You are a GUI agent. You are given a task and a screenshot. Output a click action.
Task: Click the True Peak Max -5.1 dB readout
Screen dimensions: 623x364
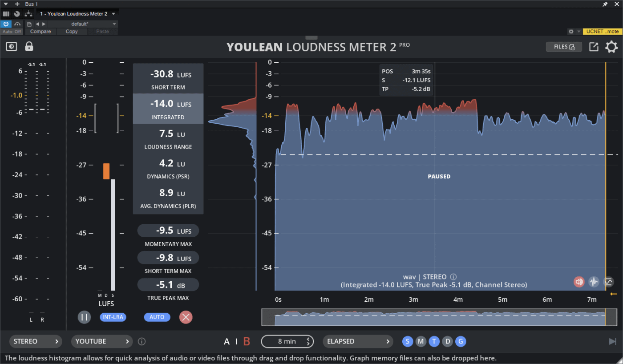pyautogui.click(x=168, y=285)
